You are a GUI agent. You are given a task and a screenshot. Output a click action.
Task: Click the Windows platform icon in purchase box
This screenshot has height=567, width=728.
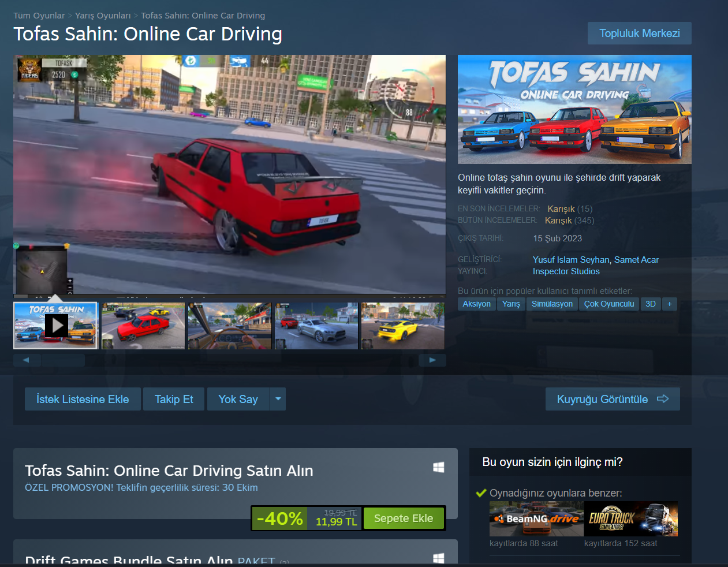click(439, 467)
